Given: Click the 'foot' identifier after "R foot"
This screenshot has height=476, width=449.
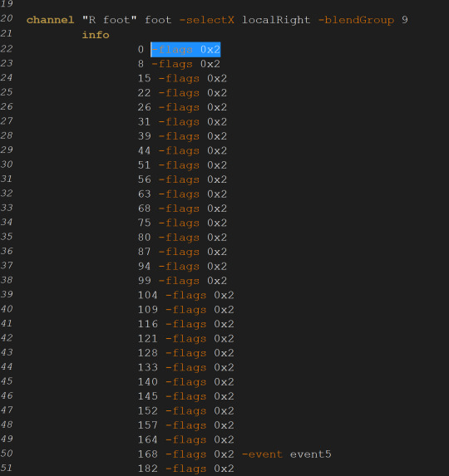Looking at the screenshot, I should click(x=158, y=20).
